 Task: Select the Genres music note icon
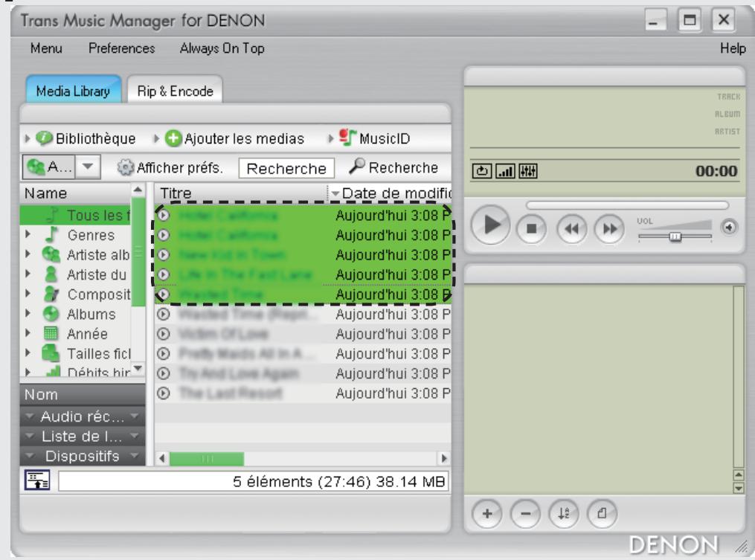(x=51, y=234)
